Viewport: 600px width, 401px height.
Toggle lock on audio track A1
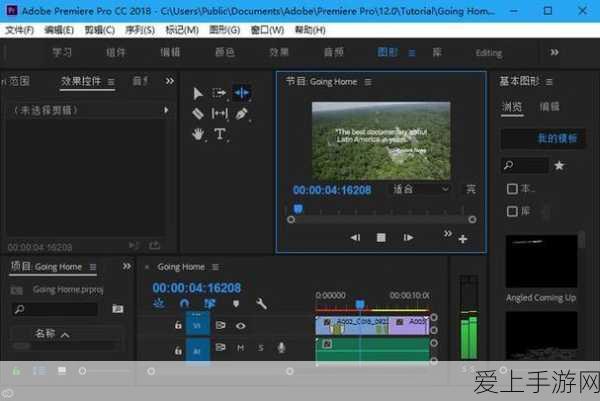[178, 350]
